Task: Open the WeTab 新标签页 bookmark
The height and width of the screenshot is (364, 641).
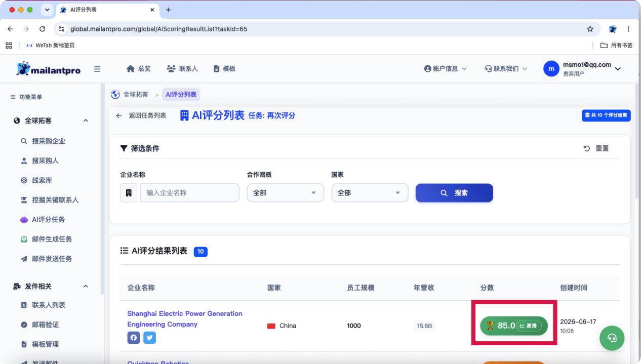Action: click(x=51, y=46)
